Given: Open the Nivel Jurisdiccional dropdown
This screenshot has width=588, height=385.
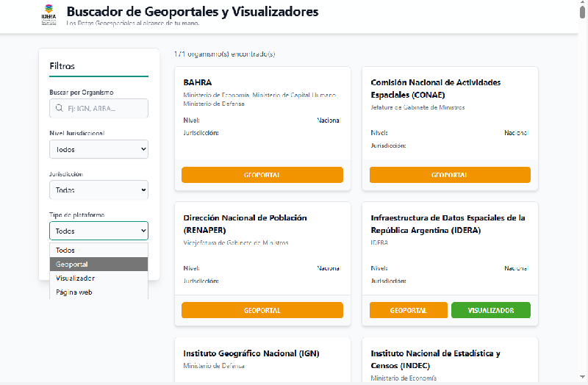Looking at the screenshot, I should click(x=98, y=149).
